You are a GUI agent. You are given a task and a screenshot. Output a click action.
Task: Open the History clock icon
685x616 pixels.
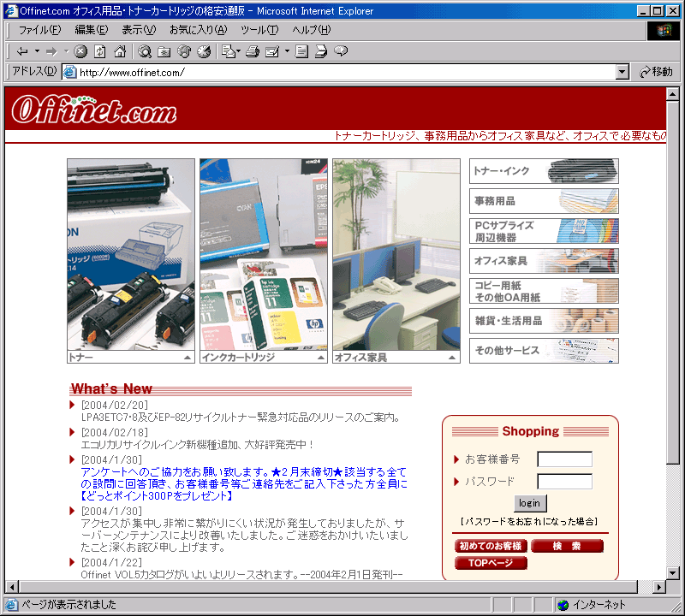(204, 51)
